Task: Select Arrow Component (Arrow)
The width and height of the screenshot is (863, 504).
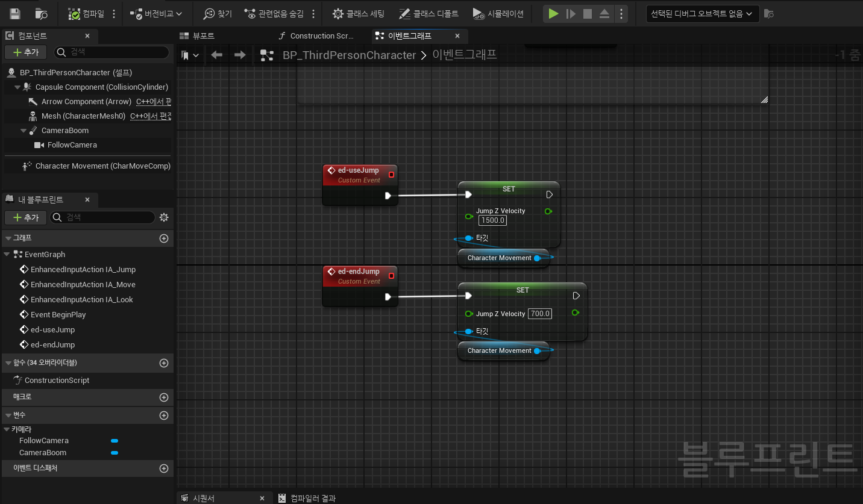Action: [86, 102]
